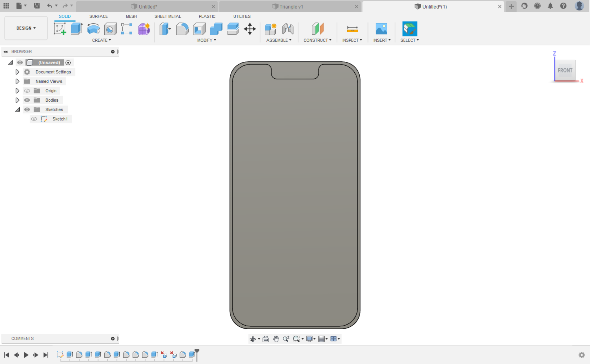Select the Create Form tool

(144, 29)
